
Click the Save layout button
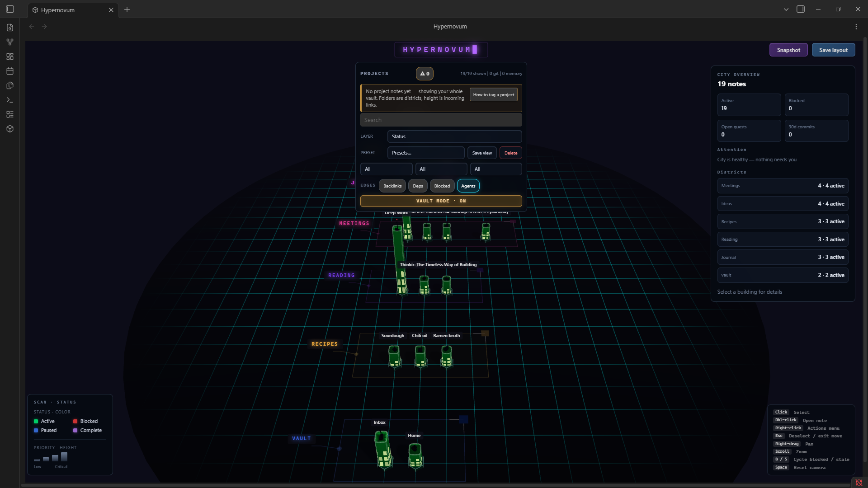[x=833, y=50]
